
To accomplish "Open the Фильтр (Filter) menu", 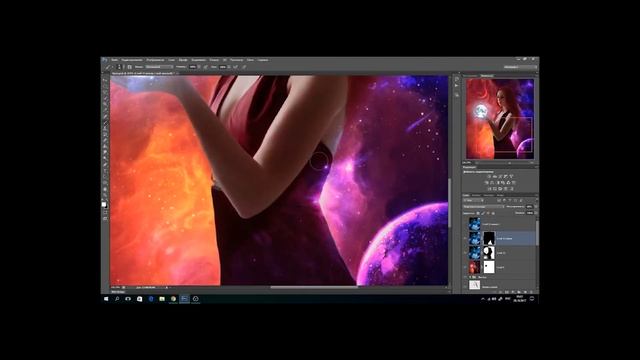I will tap(214, 60).
